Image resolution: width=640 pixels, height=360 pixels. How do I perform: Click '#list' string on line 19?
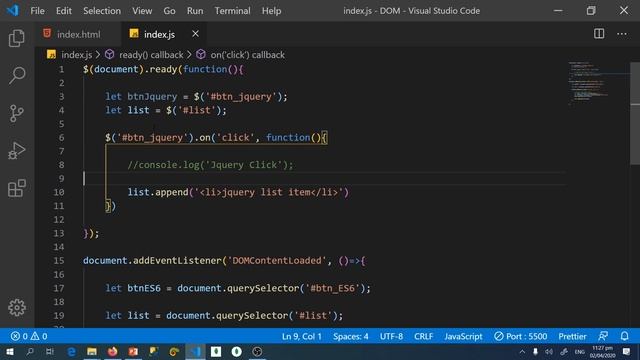pyautogui.click(x=313, y=316)
